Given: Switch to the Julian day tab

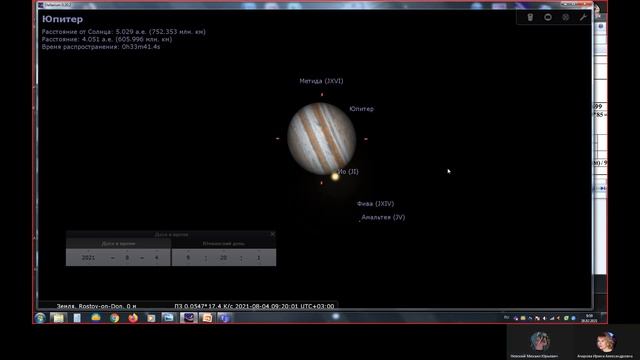Looking at the screenshot, I should [224, 243].
